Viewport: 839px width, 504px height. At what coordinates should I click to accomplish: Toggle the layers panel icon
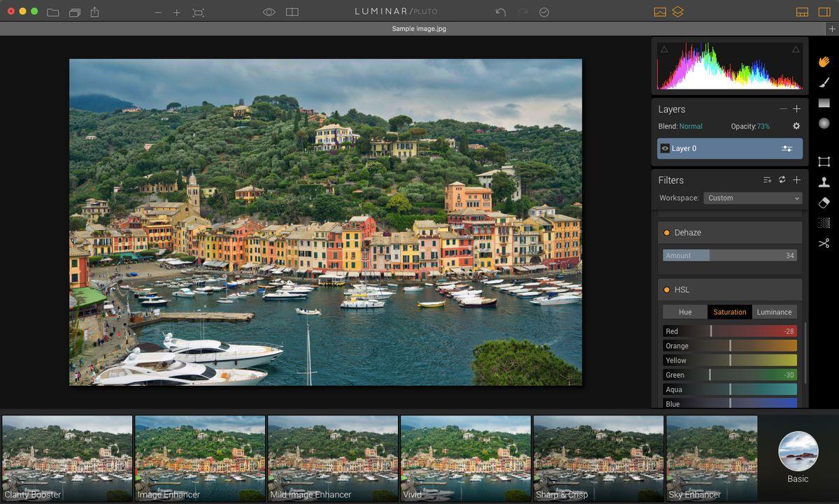(678, 12)
